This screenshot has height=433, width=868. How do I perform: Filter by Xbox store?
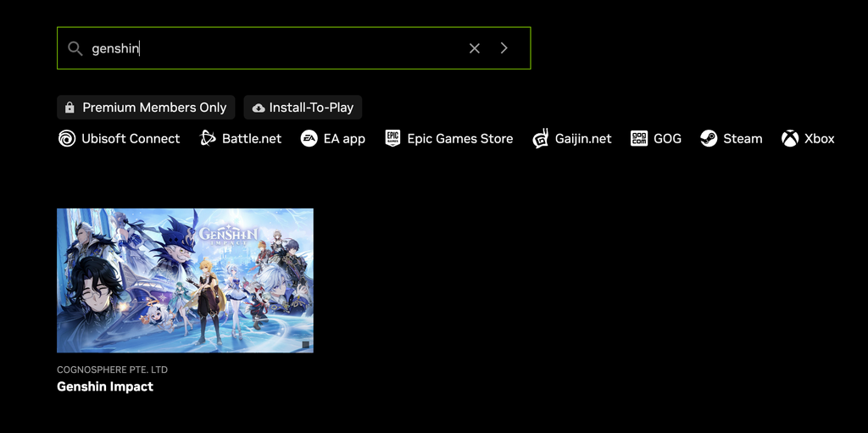point(808,138)
